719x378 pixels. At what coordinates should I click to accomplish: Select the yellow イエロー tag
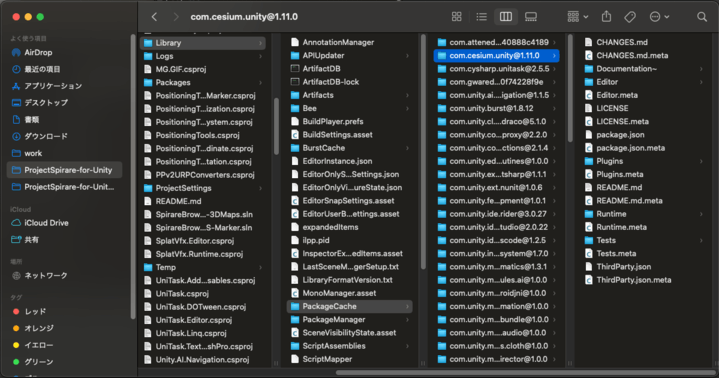click(x=64, y=345)
